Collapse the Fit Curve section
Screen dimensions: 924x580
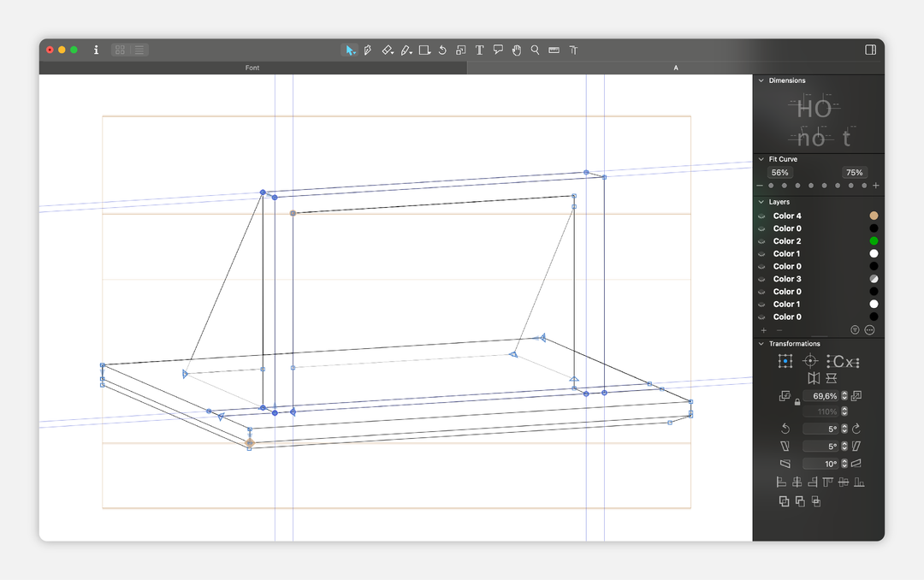(761, 159)
